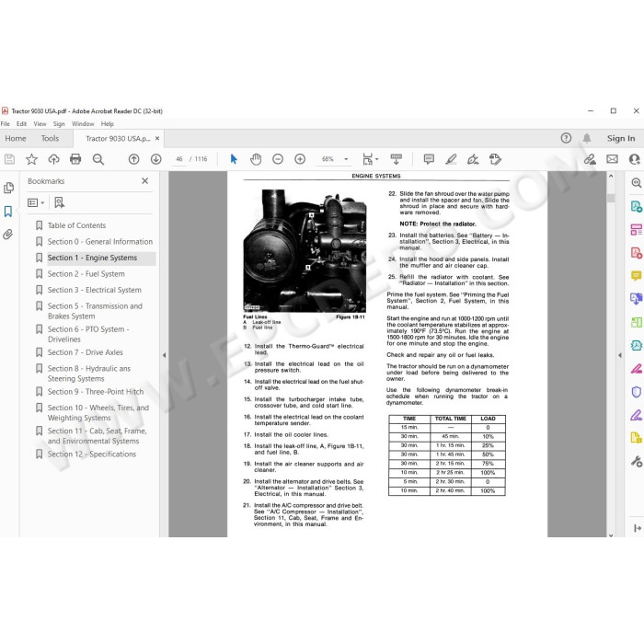Viewport: 644px width, 644px height.
Task: Zoom out with the minus icon
Action: pos(278,159)
